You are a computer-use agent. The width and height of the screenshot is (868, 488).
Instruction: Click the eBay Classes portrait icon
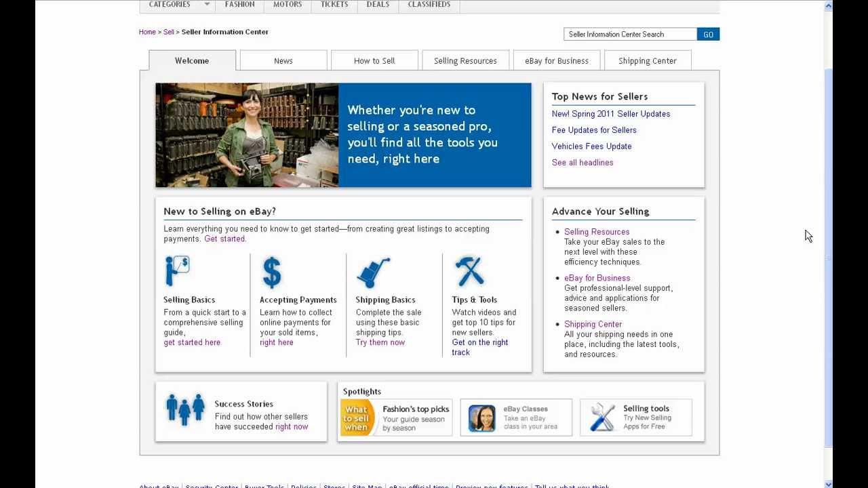(x=482, y=418)
